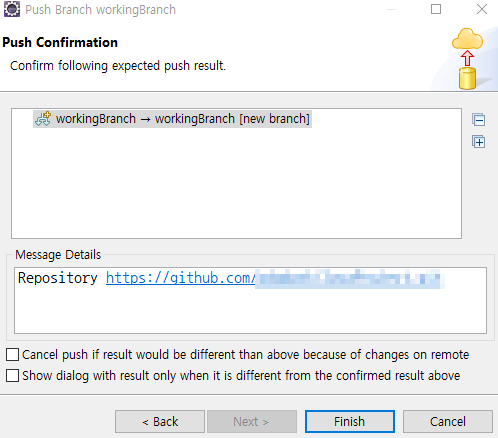498x438 pixels.
Task: Click the Push Confirmation heading
Action: 60,43
